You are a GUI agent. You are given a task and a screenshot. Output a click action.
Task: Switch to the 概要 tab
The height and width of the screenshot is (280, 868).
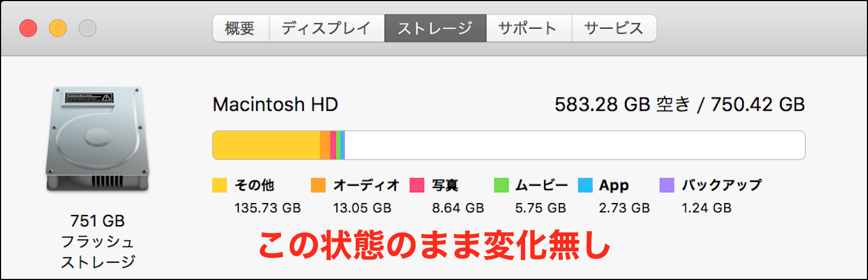240,28
